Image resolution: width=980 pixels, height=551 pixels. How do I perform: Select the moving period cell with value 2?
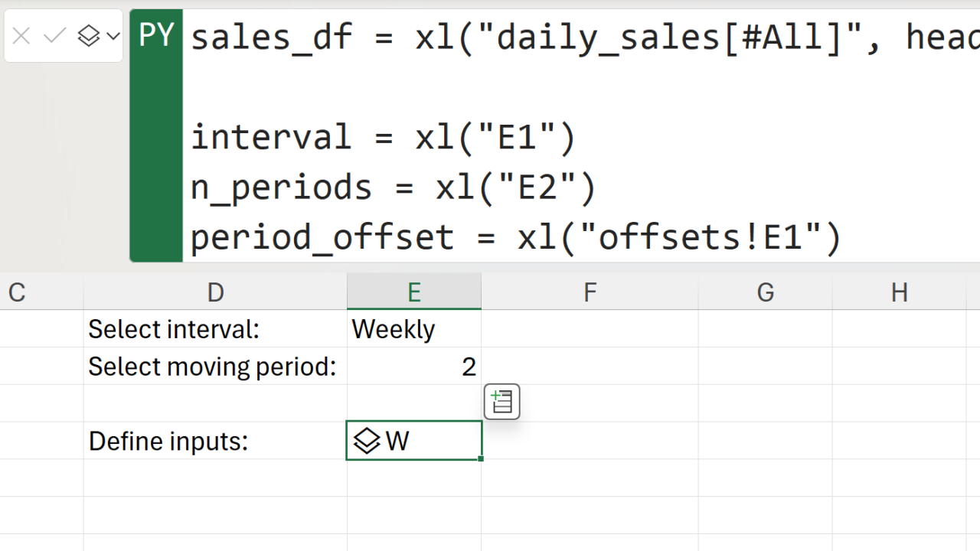click(x=413, y=367)
